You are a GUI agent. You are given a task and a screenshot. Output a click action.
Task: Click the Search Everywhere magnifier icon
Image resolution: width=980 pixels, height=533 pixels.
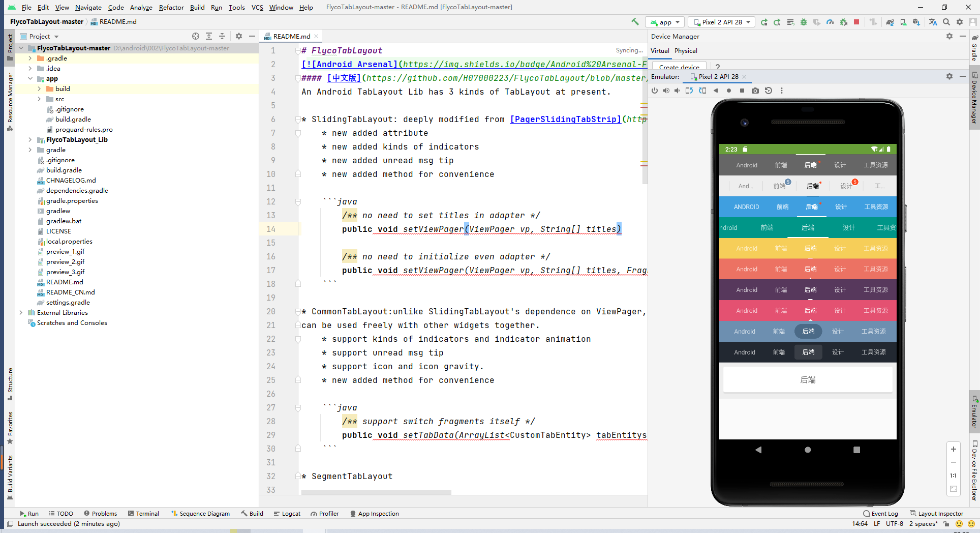(946, 22)
